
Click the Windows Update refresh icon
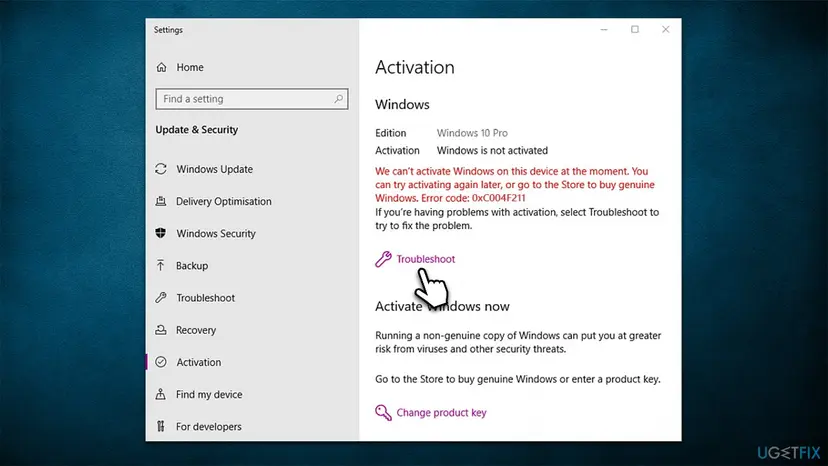(161, 169)
